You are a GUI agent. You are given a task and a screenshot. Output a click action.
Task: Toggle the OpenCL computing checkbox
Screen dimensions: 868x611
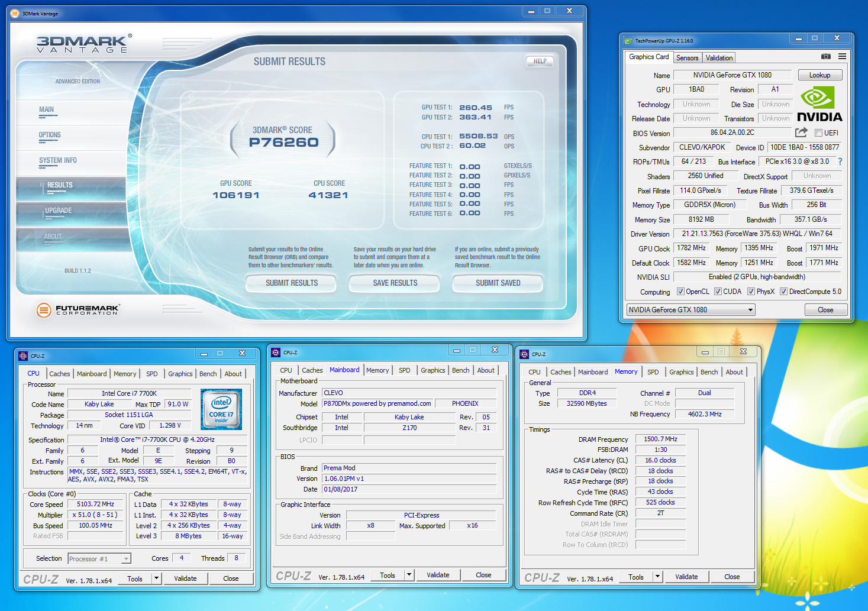click(680, 292)
